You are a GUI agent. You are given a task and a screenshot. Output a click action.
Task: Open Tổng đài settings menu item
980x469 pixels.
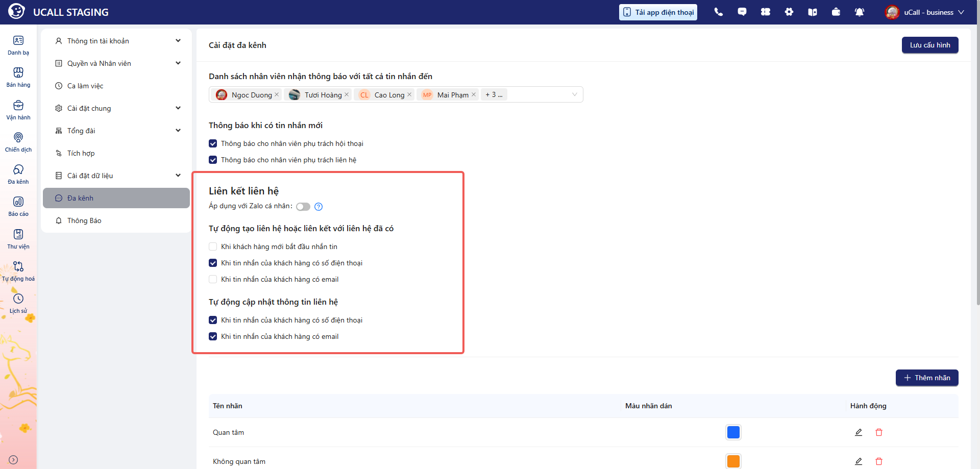click(x=116, y=131)
